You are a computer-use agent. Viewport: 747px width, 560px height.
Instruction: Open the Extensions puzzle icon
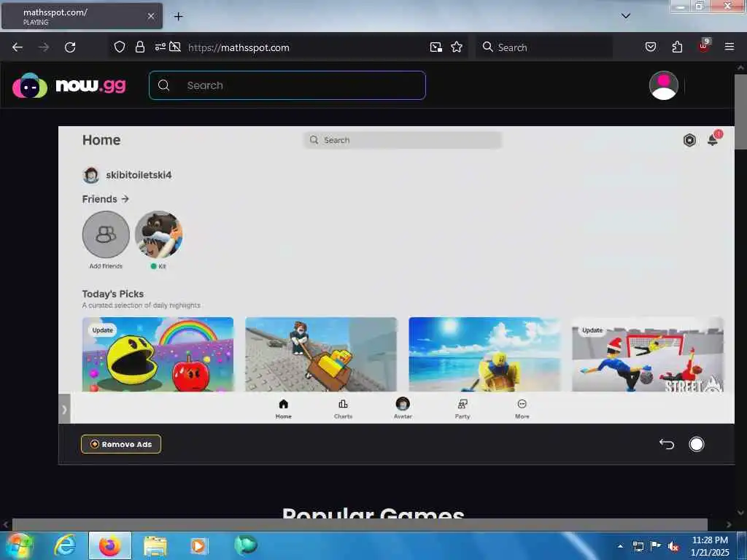pyautogui.click(x=677, y=47)
